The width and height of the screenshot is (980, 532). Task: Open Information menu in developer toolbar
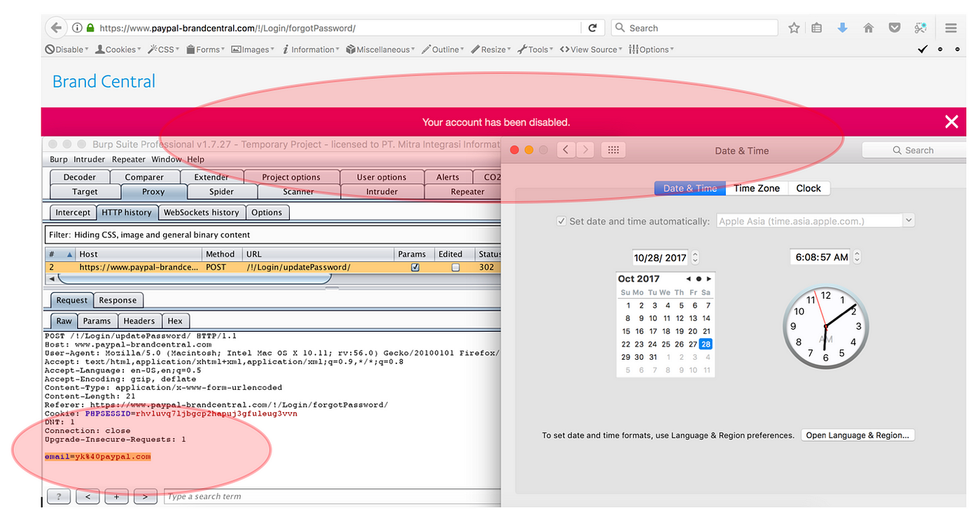tap(311, 50)
